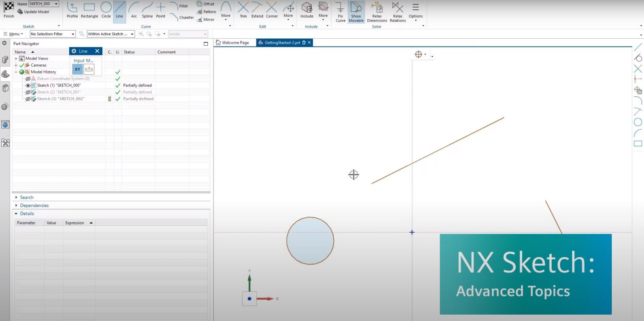Toggle Show Movable option
644x321 pixels.
click(356, 11)
